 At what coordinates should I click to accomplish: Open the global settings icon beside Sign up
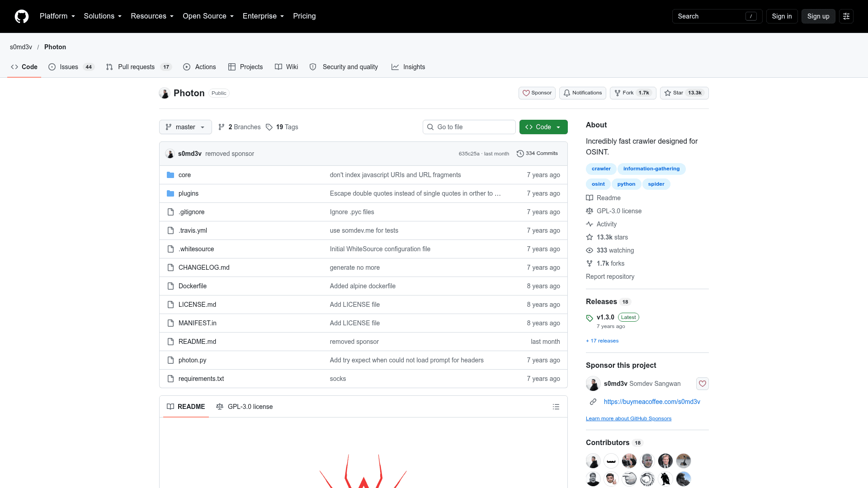tap(846, 16)
